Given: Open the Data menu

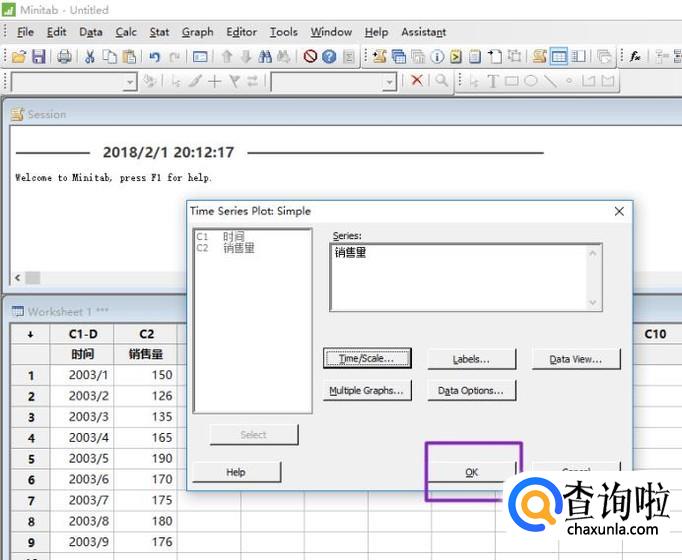Looking at the screenshot, I should pos(91,32).
